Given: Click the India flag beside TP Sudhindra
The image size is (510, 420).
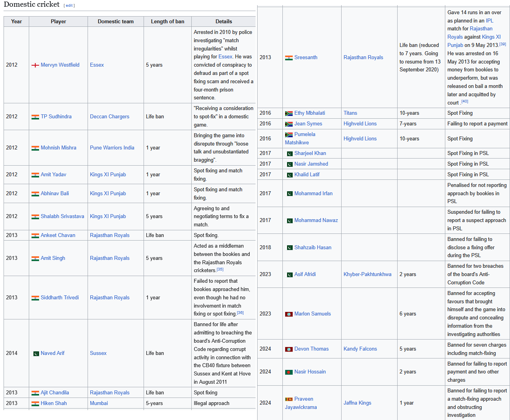Looking at the screenshot, I should pos(35,117).
